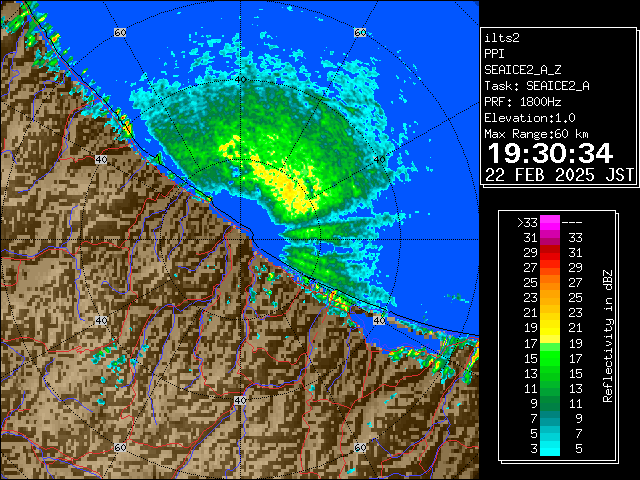The image size is (640, 480).
Task: Click the "PPI" scan type text
Action: pos(494,54)
